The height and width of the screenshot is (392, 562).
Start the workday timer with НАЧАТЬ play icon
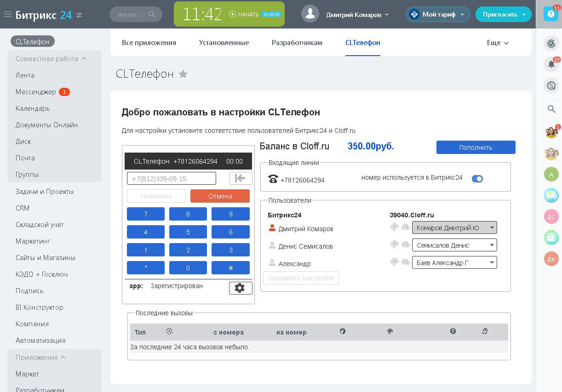click(x=232, y=14)
